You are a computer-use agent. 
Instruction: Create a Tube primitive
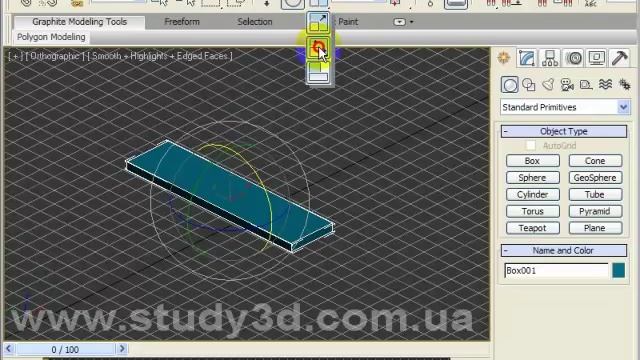pyautogui.click(x=595, y=194)
